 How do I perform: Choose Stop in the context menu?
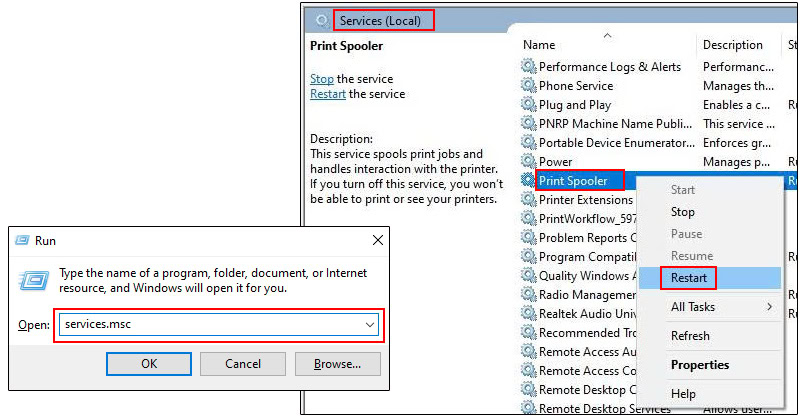click(683, 212)
